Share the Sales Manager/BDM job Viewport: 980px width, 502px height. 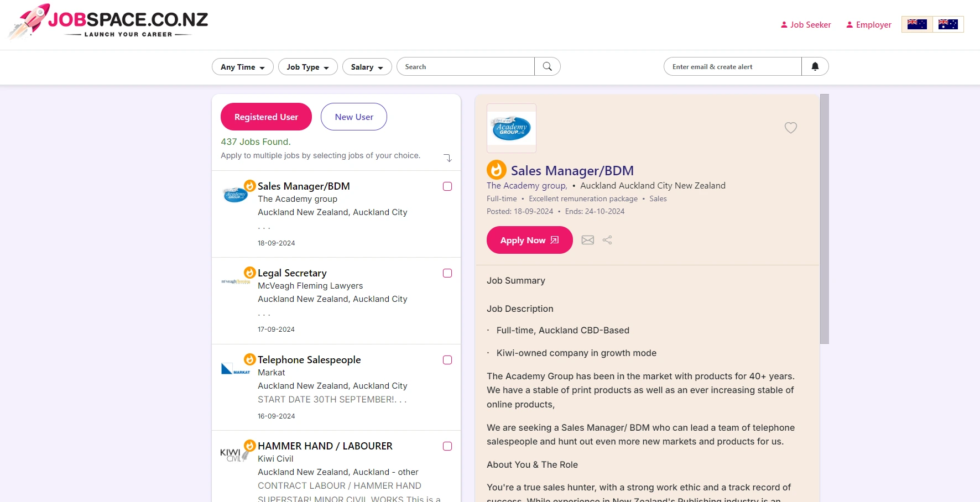(x=607, y=240)
